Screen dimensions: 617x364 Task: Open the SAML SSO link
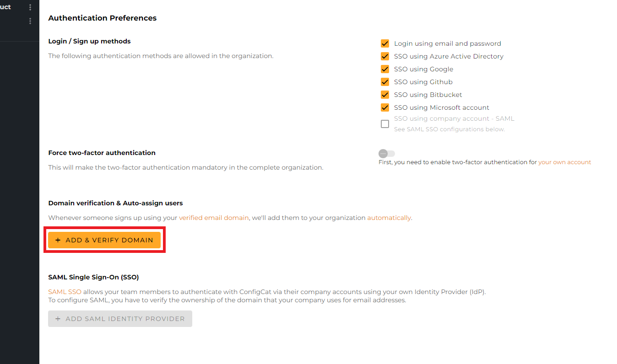[x=65, y=291]
